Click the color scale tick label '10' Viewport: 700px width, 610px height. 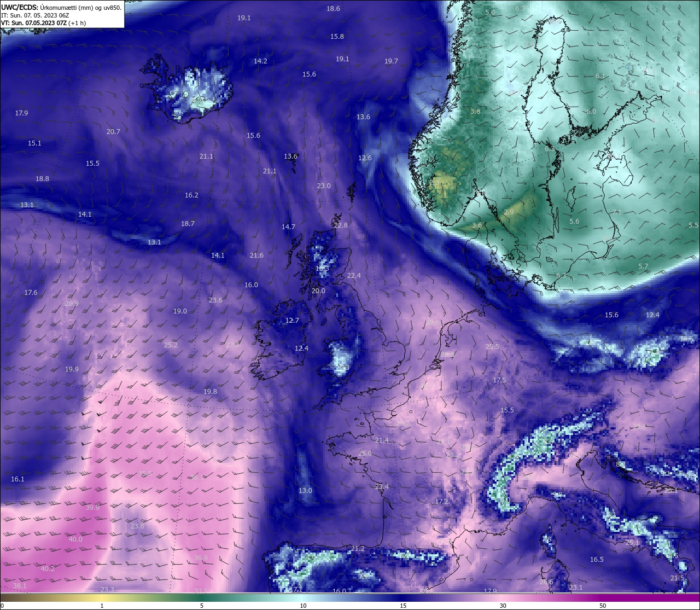point(303,606)
